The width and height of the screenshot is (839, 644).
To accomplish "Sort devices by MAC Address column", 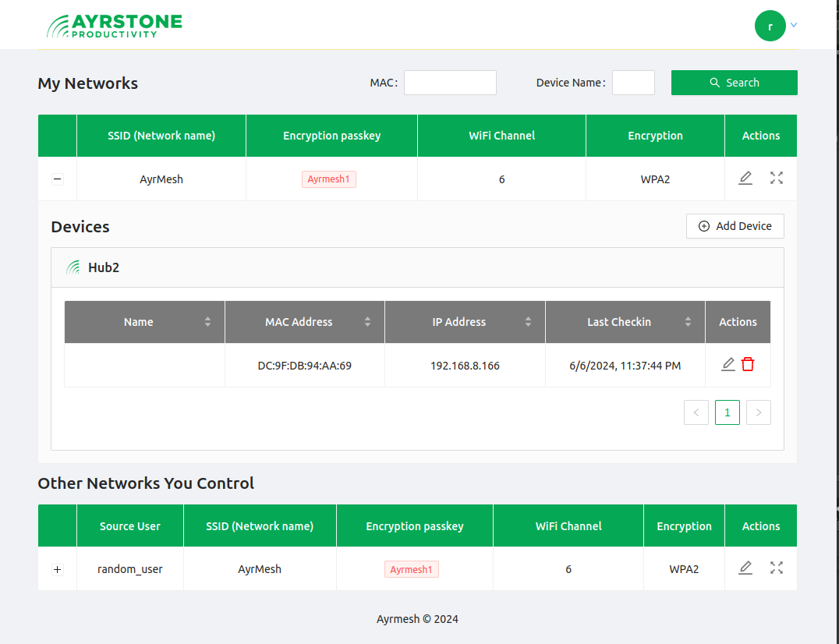I will point(367,321).
